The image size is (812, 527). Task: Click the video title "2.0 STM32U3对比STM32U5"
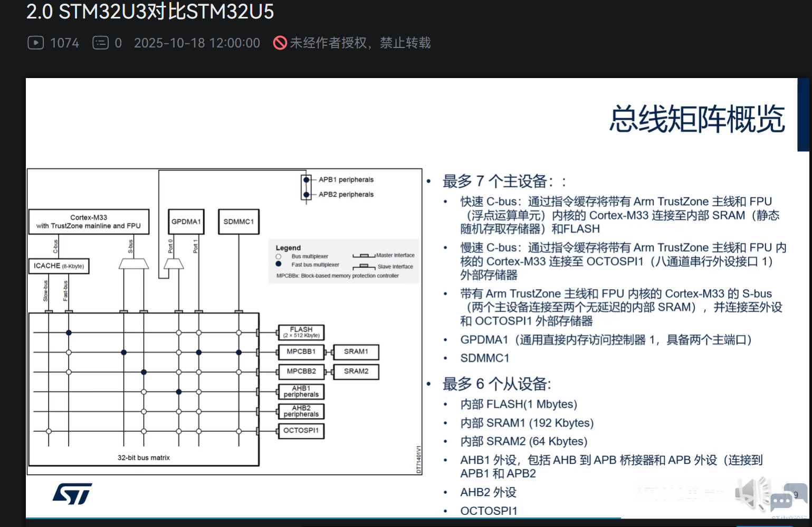click(150, 12)
